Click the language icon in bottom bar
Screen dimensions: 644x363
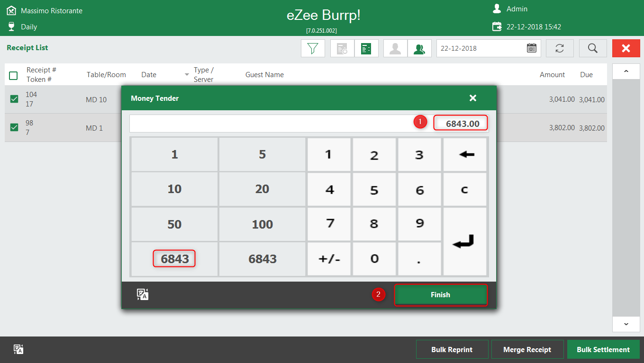18,350
